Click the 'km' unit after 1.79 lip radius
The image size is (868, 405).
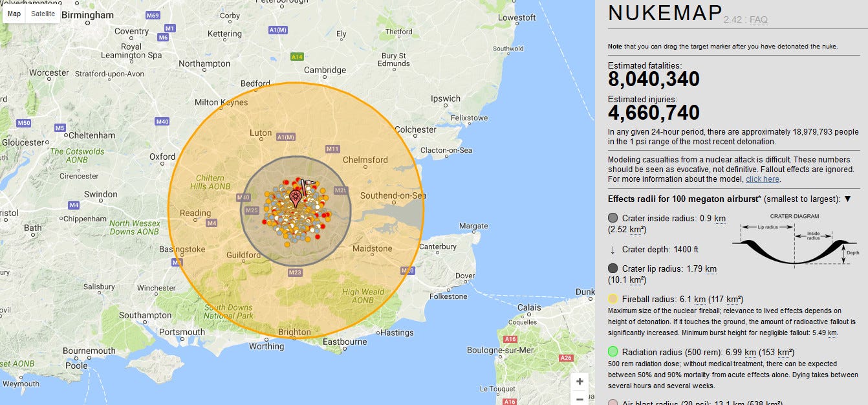point(711,268)
